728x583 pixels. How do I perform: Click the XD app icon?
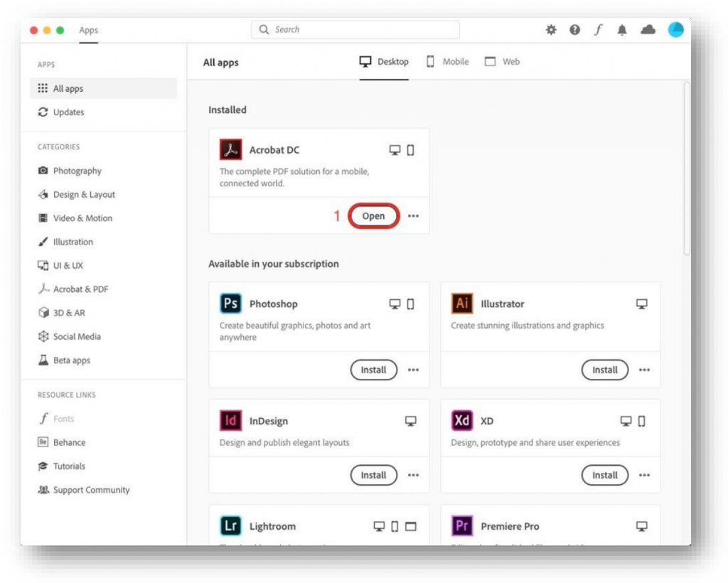click(462, 421)
